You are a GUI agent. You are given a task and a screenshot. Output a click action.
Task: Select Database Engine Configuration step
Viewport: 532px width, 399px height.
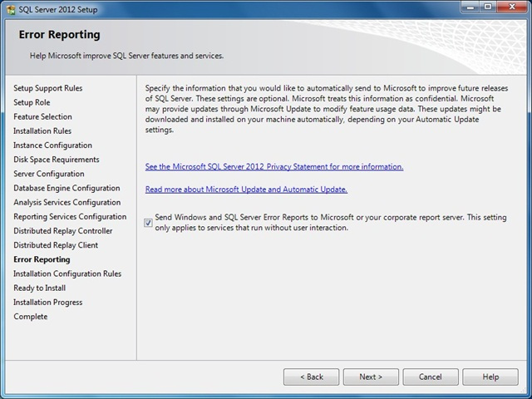tap(66, 188)
